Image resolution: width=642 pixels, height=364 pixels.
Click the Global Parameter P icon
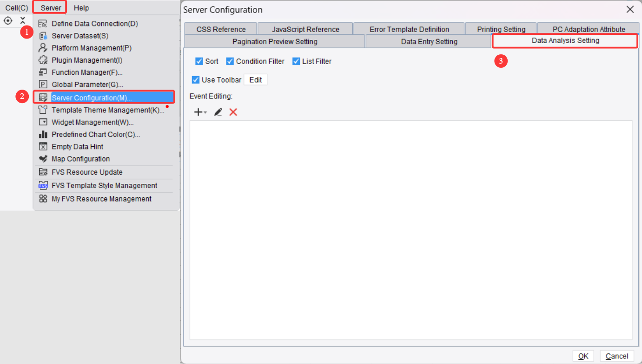pyautogui.click(x=43, y=84)
